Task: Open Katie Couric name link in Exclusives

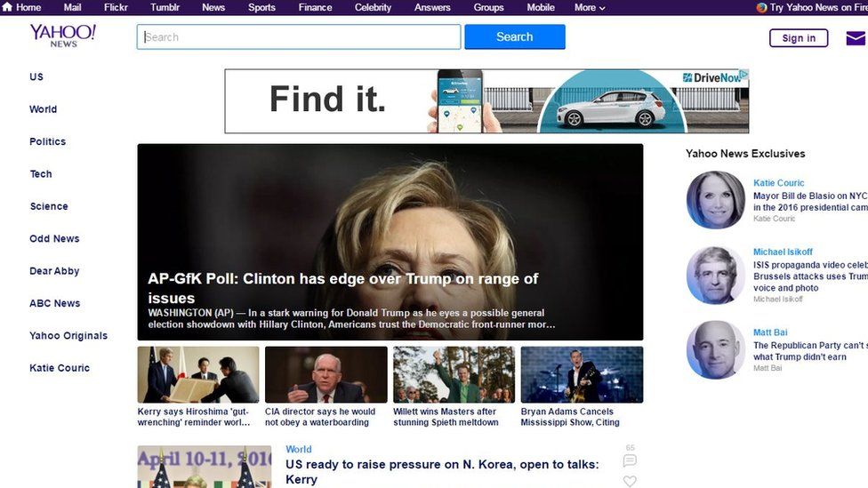Action: (778, 182)
